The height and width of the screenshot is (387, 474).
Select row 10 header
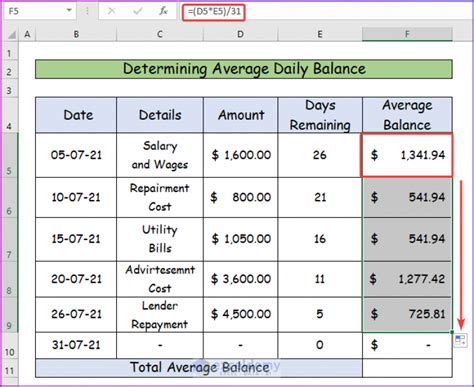tap(9, 345)
